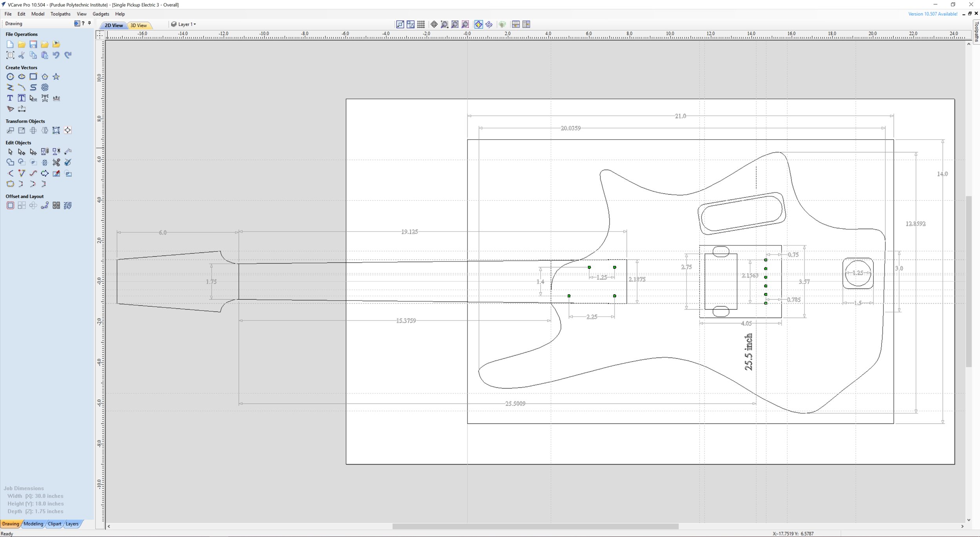Toggle 2D toolpath preview highlighting
The width and height of the screenshot is (980, 537).
[478, 24]
